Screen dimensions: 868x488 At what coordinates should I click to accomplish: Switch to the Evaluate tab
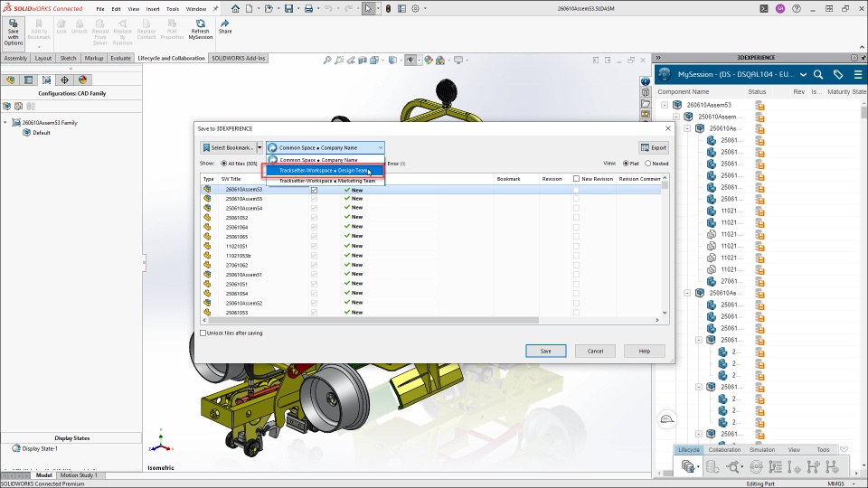pyautogui.click(x=120, y=58)
